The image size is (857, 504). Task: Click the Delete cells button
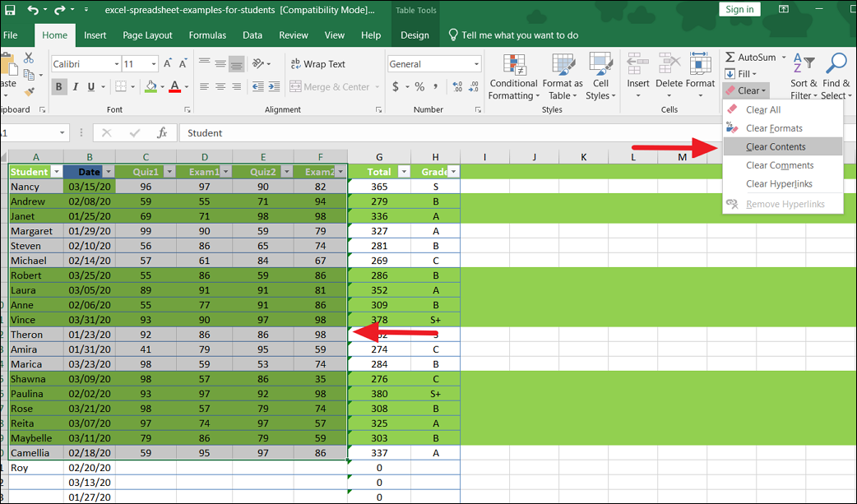pos(669,76)
